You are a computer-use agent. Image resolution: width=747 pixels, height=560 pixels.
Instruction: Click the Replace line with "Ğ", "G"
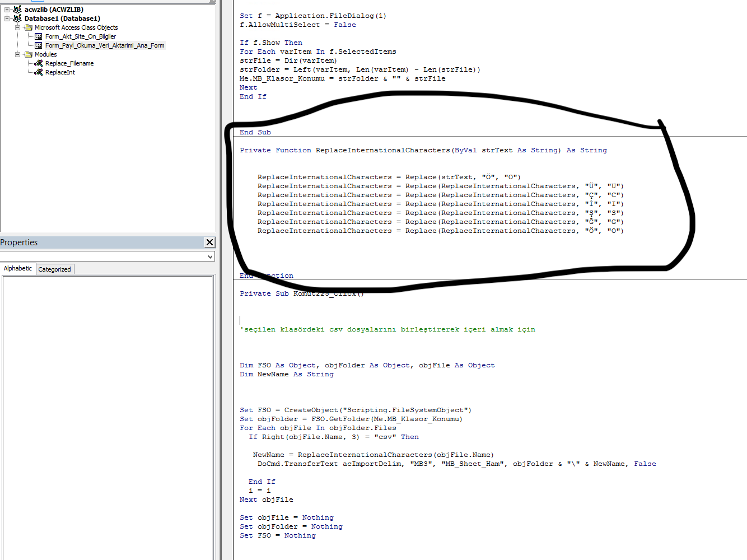(x=441, y=222)
